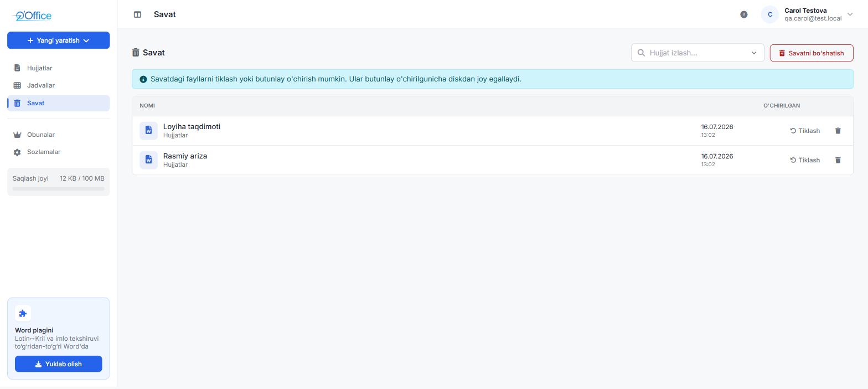Screen dimensions: 868x389
Task: Toggle the sidebar panel icon
Action: [x=137, y=14]
